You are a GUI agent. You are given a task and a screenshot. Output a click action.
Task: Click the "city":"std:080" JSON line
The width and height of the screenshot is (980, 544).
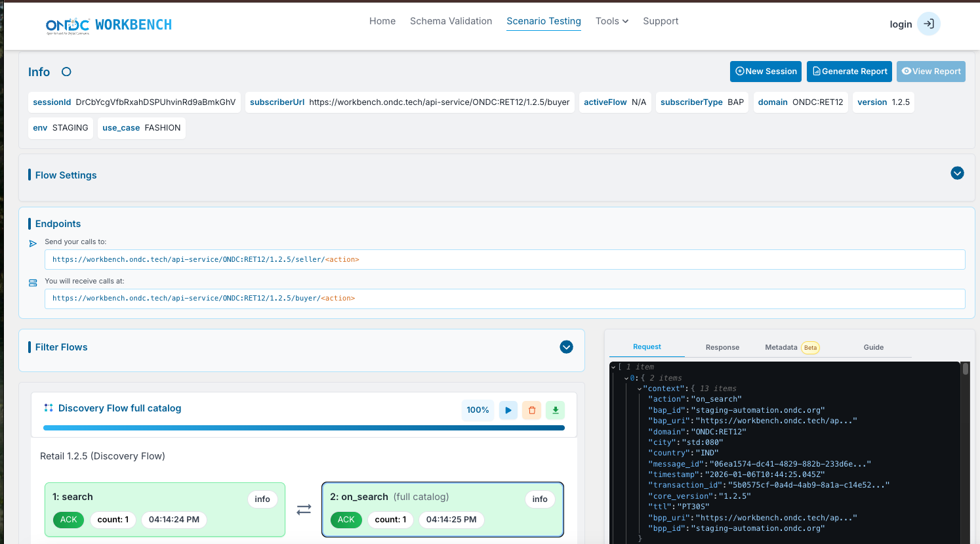tap(685, 442)
